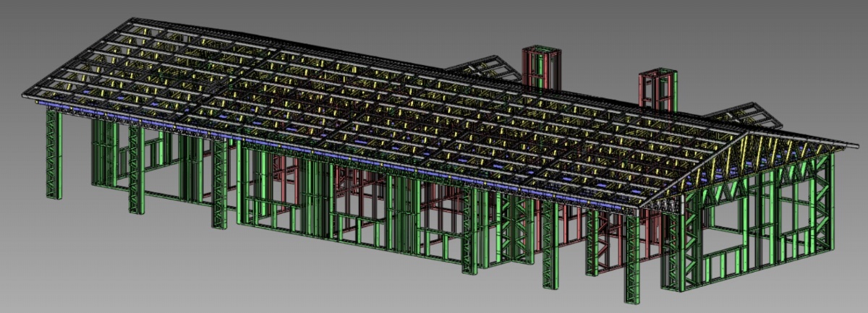Select the second green column from left
This screenshot has width=868, height=313.
(x=136, y=170)
